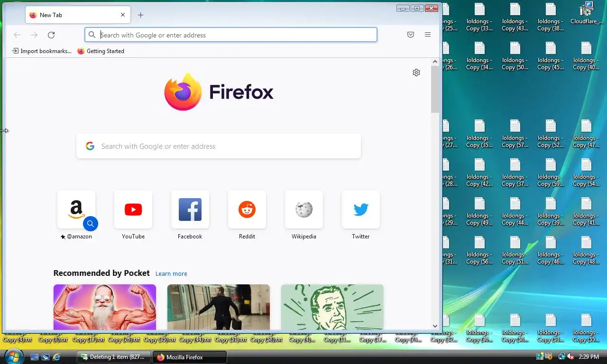Click the page's Google search box

(219, 146)
